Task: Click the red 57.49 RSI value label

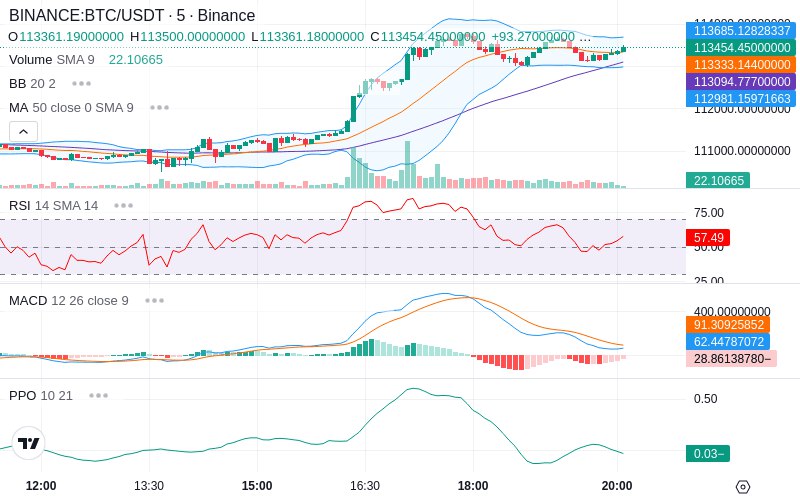Action: tap(708, 237)
